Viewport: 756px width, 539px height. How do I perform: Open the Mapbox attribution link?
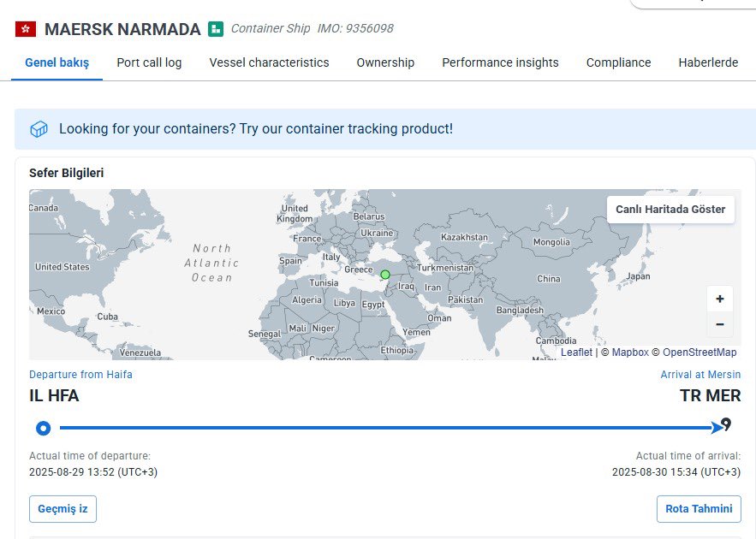coord(629,352)
